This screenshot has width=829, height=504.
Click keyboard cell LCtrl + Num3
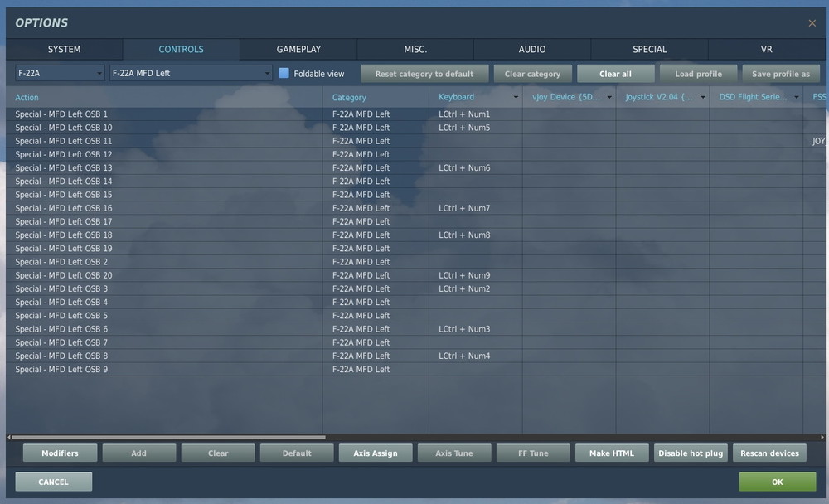tap(475, 329)
